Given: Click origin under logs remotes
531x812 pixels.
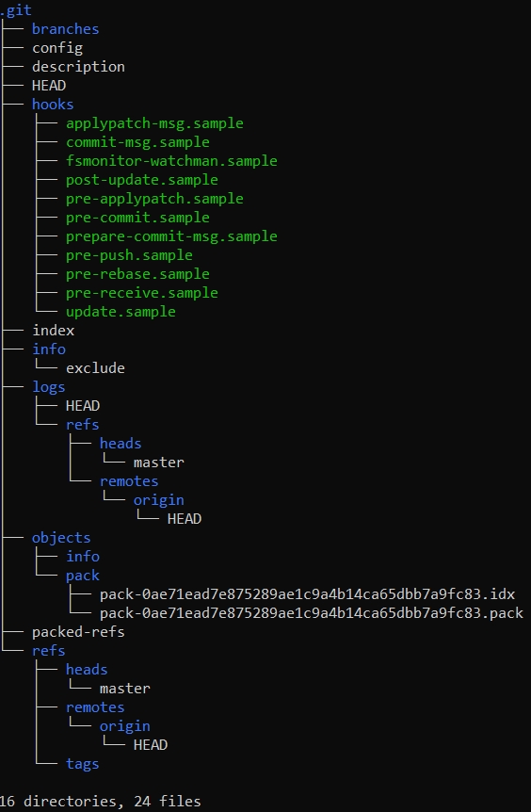Looking at the screenshot, I should point(158,500).
